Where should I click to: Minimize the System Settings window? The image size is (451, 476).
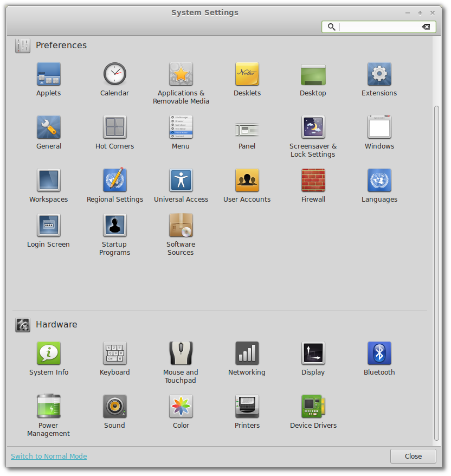pyautogui.click(x=408, y=13)
